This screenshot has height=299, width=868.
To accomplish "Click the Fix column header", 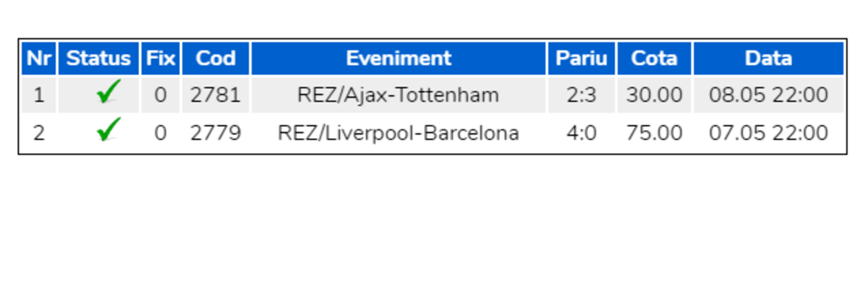I will (x=161, y=58).
